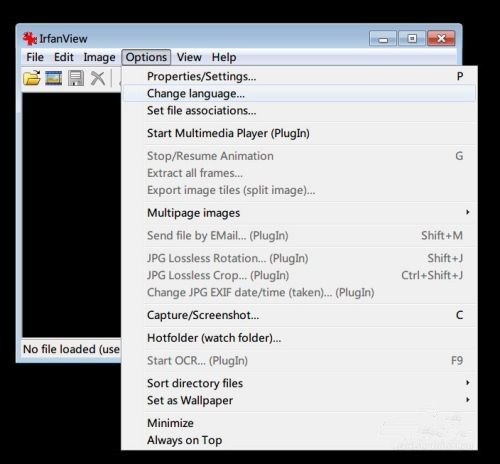Open the Image menu
500x464 pixels.
(99, 57)
